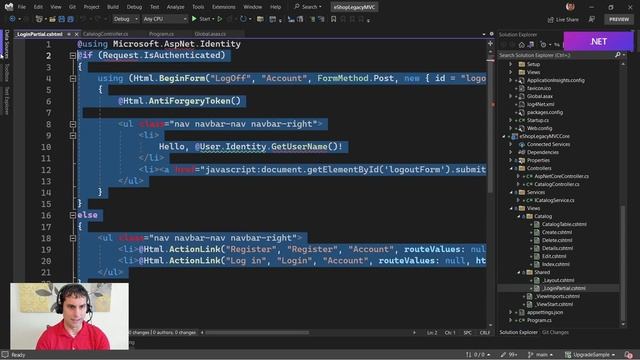Click the PREVIEW button
The width and height of the screenshot is (640, 360).
click(619, 19)
